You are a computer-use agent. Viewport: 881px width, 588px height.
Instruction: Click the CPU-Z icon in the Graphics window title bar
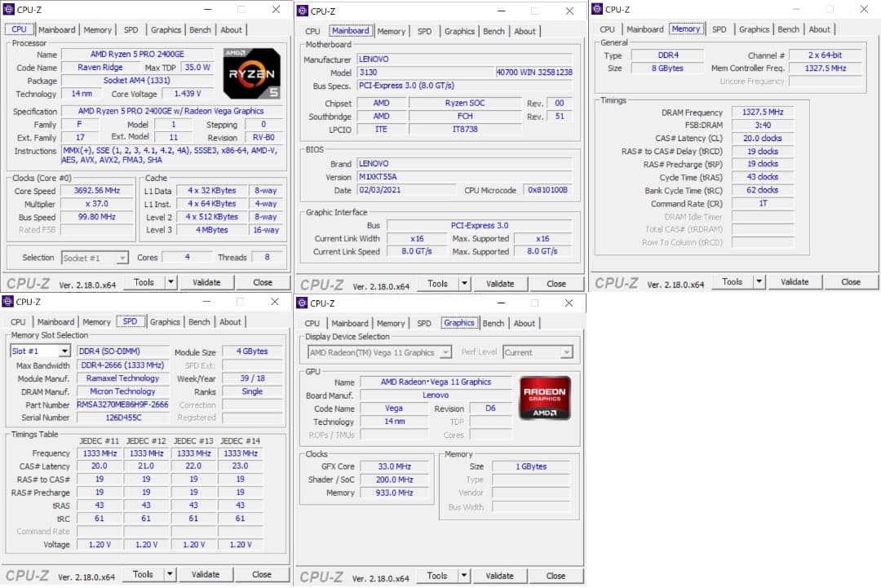click(303, 303)
